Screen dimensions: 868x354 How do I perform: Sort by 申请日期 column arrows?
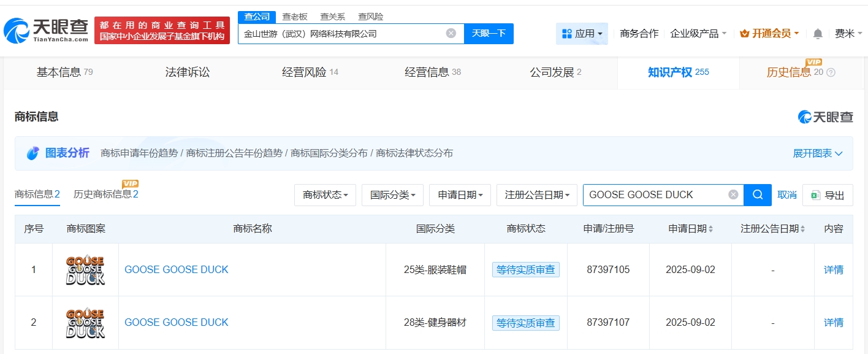(711, 229)
